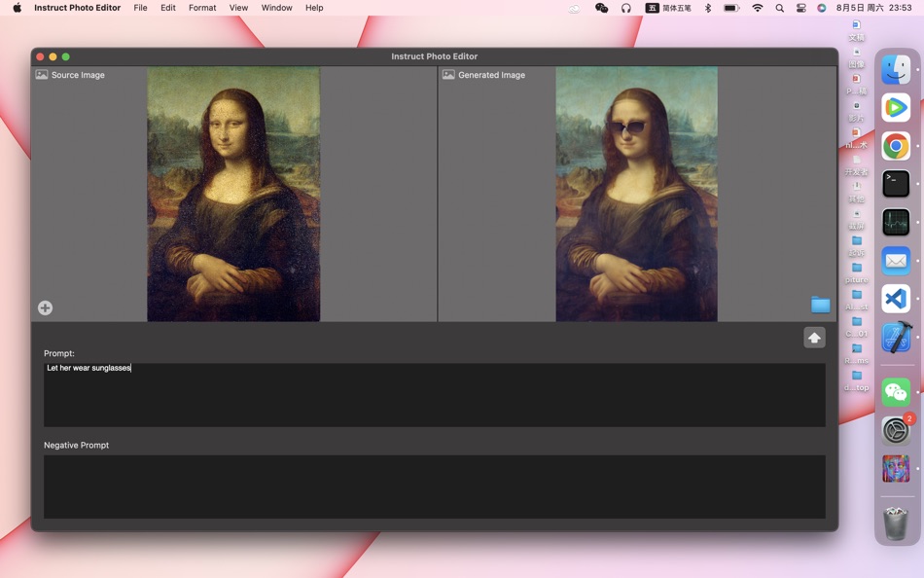Open Control Center from menu bar

(x=800, y=8)
